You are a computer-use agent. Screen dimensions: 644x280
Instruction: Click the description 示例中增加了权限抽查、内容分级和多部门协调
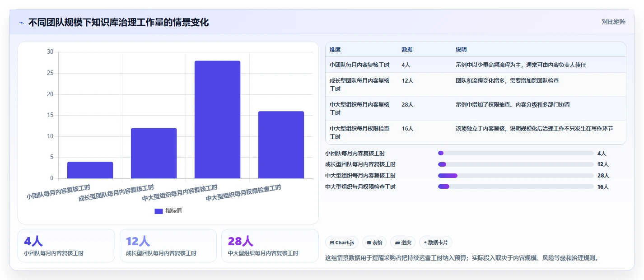(513, 105)
